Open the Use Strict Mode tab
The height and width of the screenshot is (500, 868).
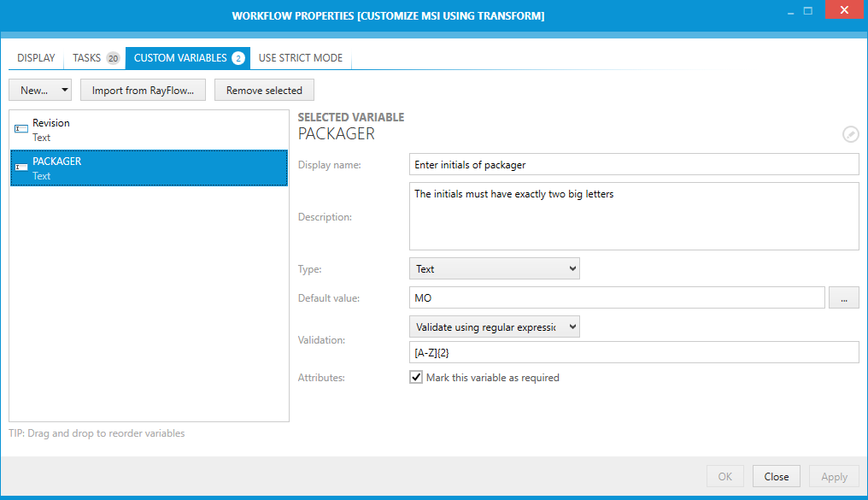coord(301,58)
